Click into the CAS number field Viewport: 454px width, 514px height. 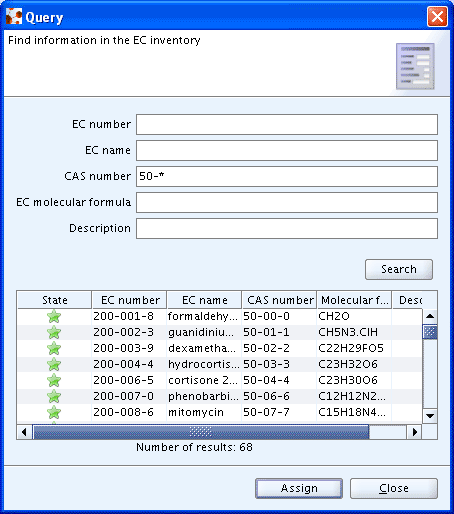287,176
